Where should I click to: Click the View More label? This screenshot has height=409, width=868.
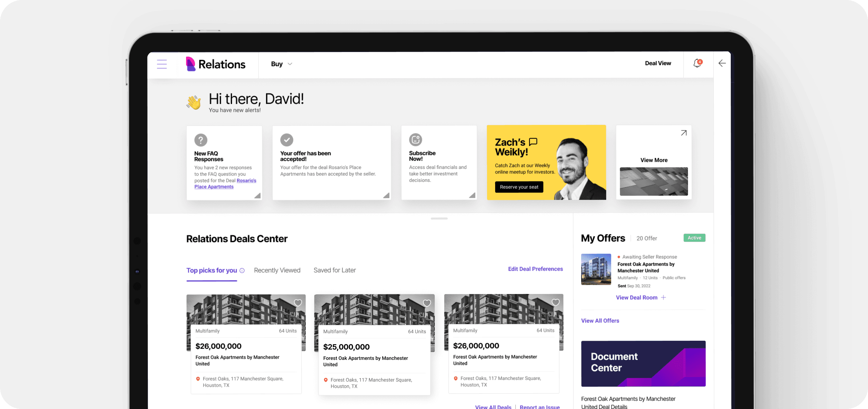click(x=654, y=160)
